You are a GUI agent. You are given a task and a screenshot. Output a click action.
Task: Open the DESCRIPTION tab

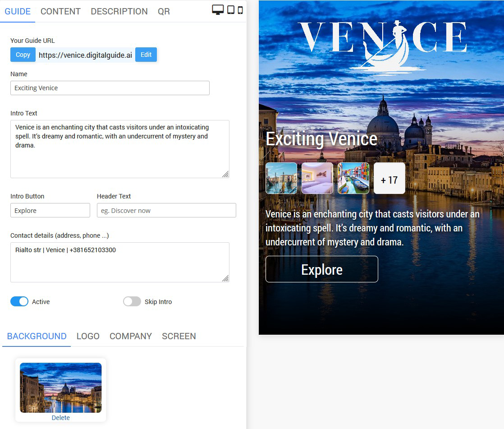pyautogui.click(x=119, y=12)
